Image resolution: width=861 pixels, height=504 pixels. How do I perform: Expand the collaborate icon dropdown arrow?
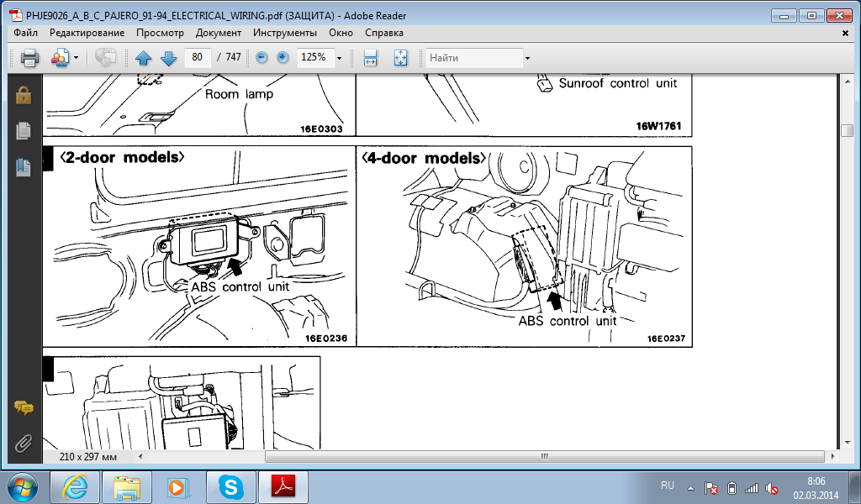(76, 58)
